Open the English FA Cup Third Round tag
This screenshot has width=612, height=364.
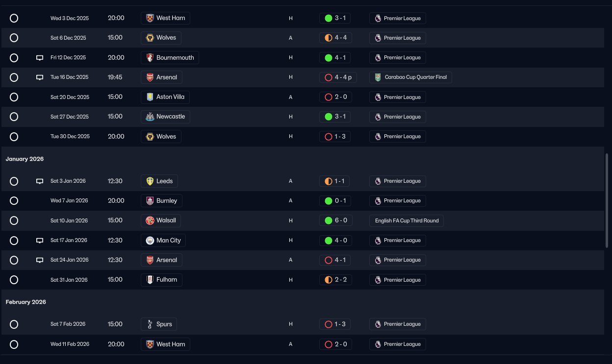tap(407, 220)
